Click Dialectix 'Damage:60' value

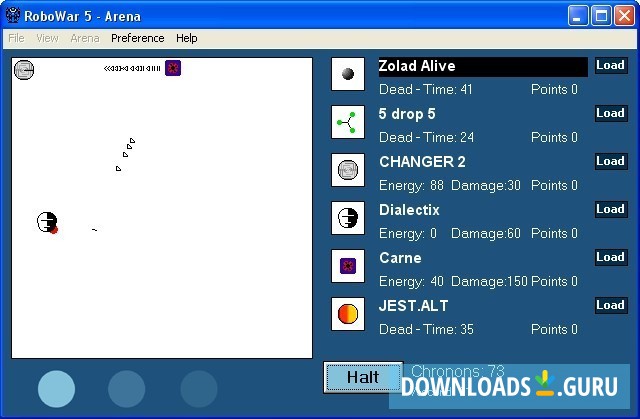point(486,233)
